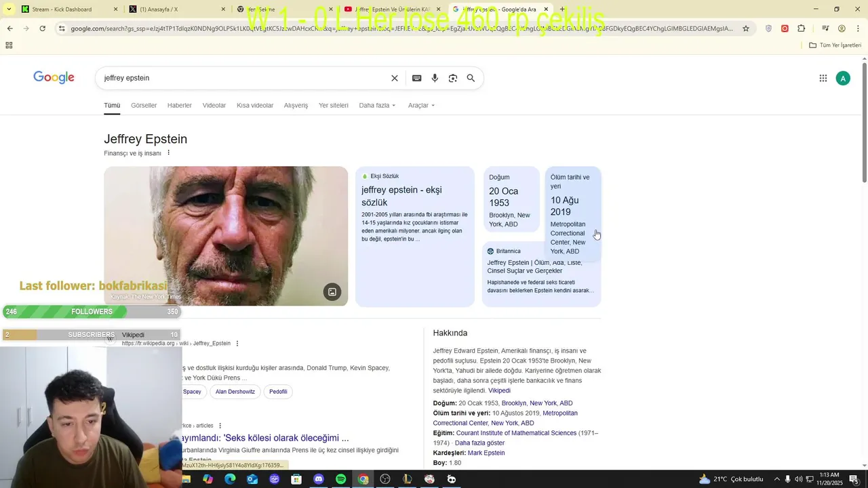View site information icon in address bar
Viewport: 868px width, 488px height.
[62, 28]
